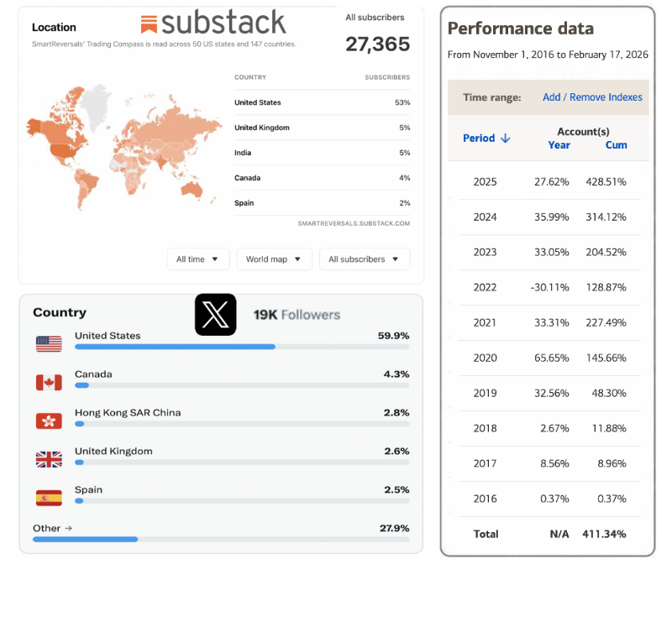Click the 2.6% United Kingdom value
Screen dimensions: 672x617
[x=396, y=452]
